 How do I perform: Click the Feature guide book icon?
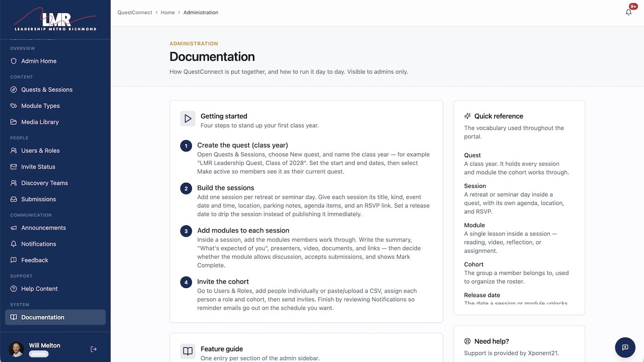(x=188, y=351)
